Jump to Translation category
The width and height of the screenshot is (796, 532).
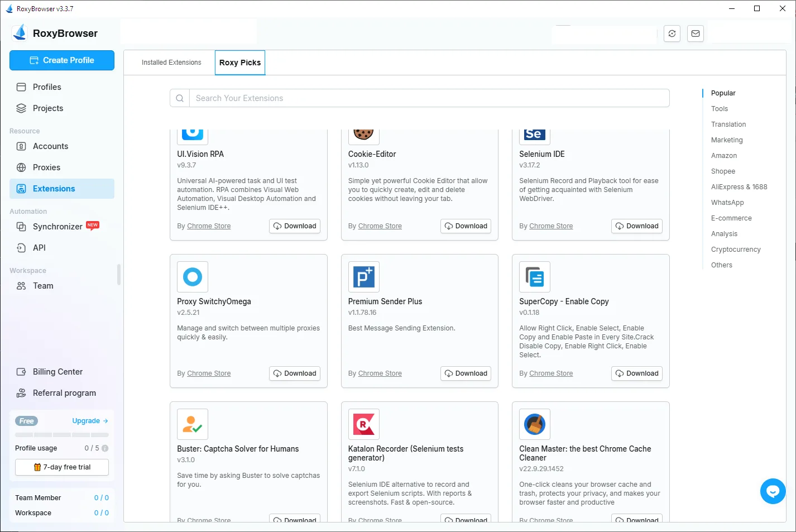click(x=728, y=124)
